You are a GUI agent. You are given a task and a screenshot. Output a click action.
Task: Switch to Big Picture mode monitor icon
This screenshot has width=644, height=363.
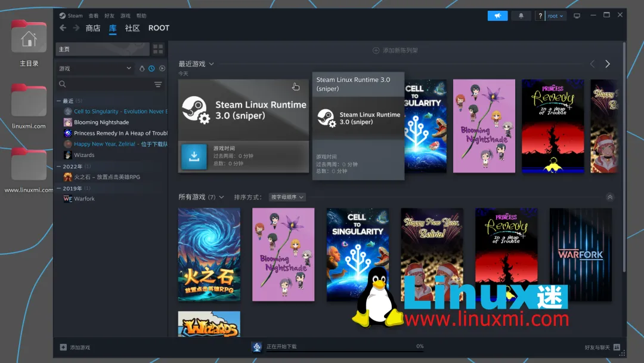pyautogui.click(x=577, y=16)
